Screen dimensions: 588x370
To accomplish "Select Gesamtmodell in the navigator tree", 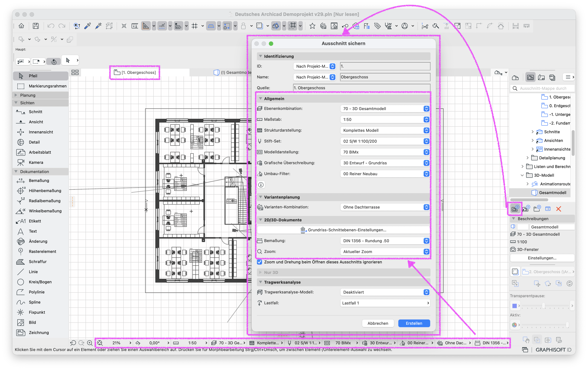I will click(x=552, y=193).
